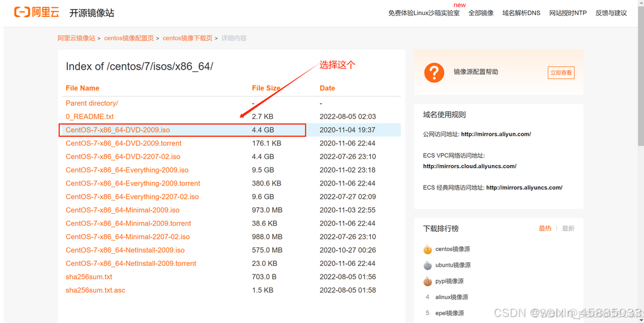Click the File Size column header
644x323 pixels.
point(266,88)
